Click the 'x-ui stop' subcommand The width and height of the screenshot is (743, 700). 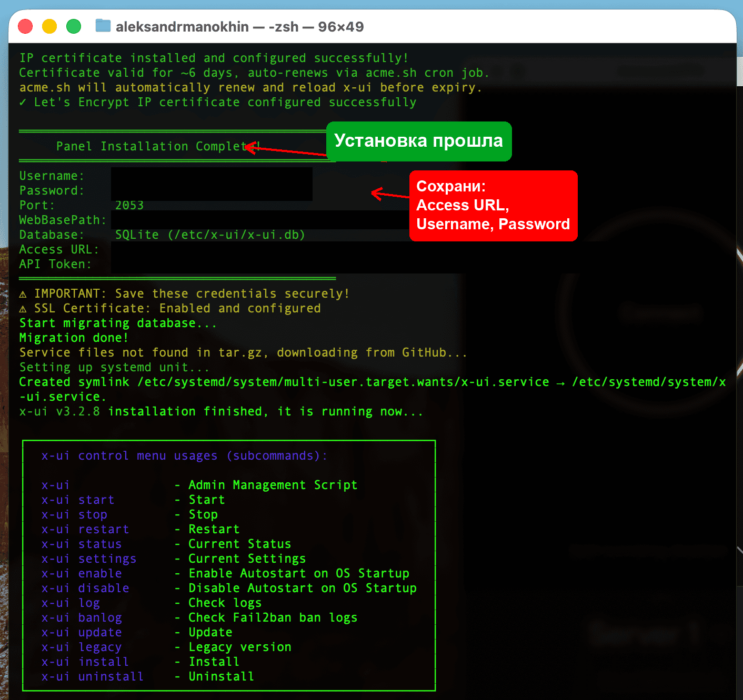[74, 514]
